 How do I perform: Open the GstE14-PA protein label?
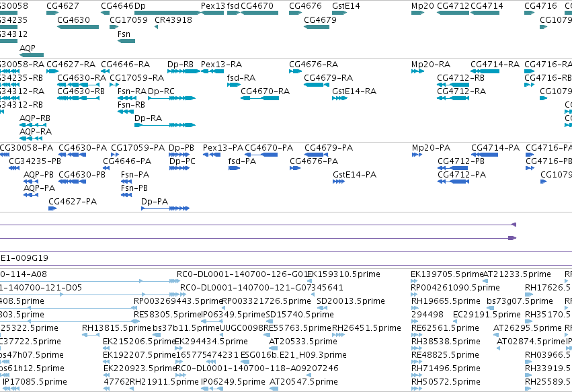tap(355, 175)
